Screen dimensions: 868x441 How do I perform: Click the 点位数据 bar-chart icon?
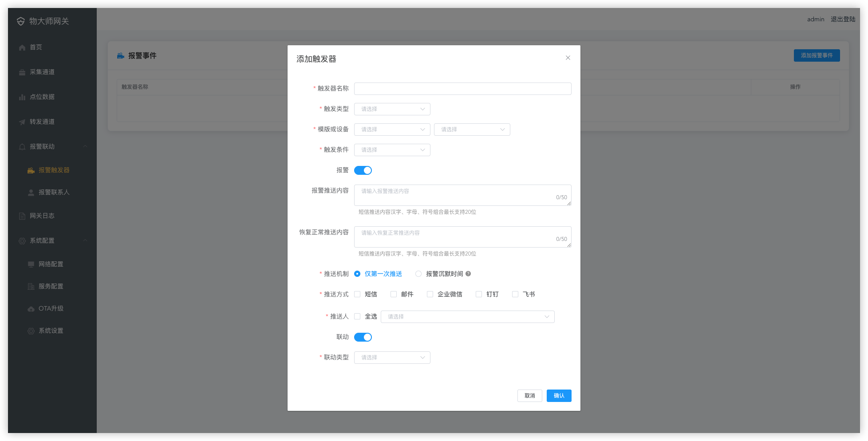click(22, 97)
